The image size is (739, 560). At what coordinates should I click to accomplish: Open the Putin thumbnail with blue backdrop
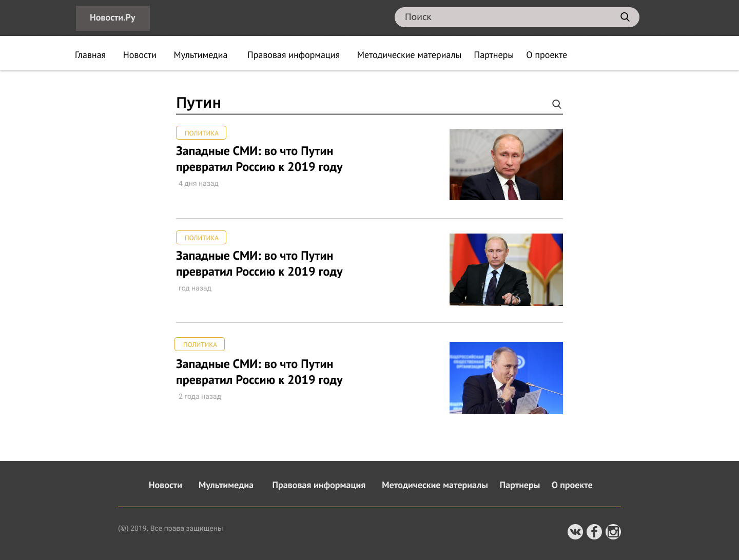506,378
